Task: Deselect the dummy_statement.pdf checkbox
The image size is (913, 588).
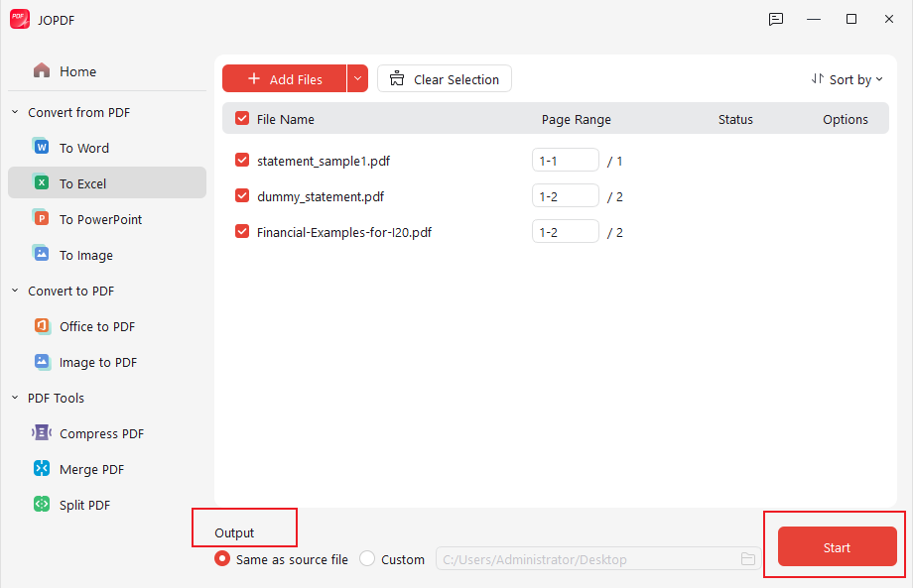Action: point(241,195)
